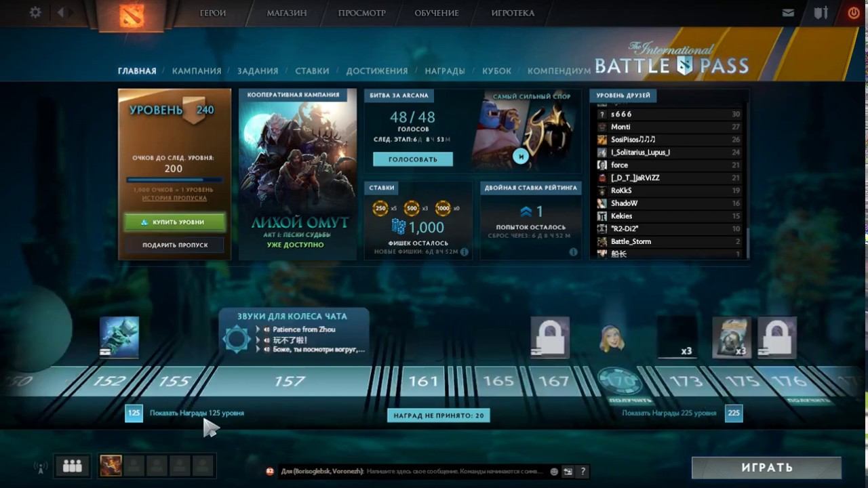Click the 500 betting token icon

(x=412, y=208)
